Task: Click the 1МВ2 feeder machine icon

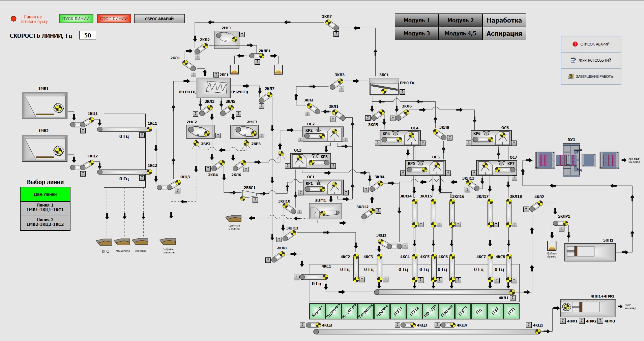Action: 45,148
